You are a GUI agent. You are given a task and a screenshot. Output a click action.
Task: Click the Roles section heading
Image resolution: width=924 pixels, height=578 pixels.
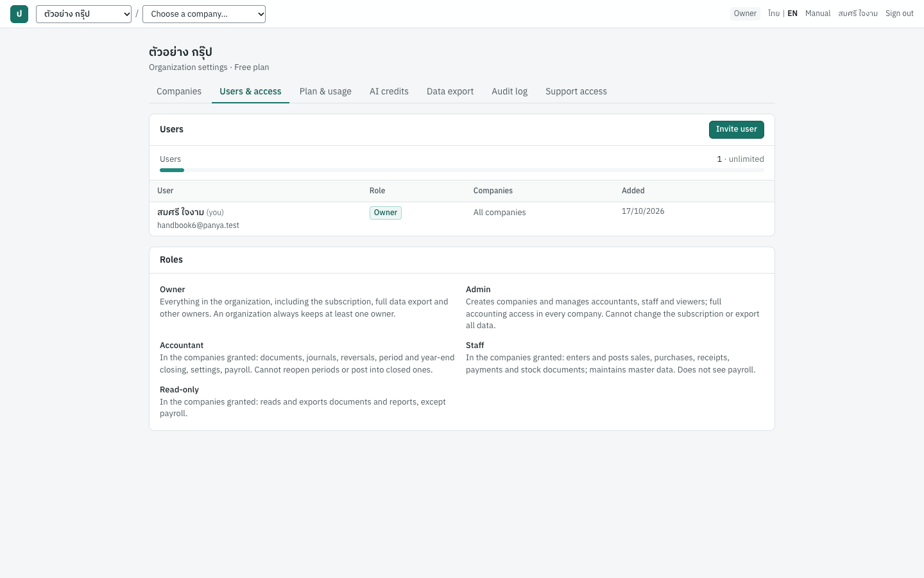click(171, 260)
